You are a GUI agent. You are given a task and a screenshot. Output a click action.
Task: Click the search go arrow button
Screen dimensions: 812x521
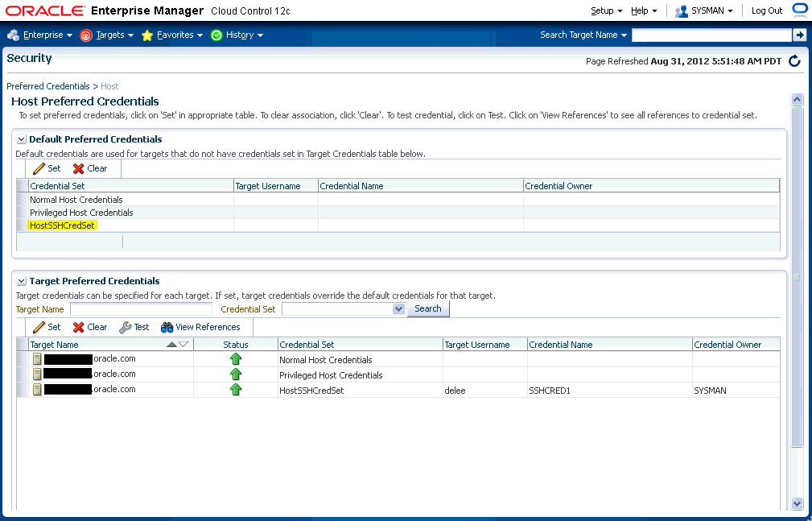click(x=800, y=35)
